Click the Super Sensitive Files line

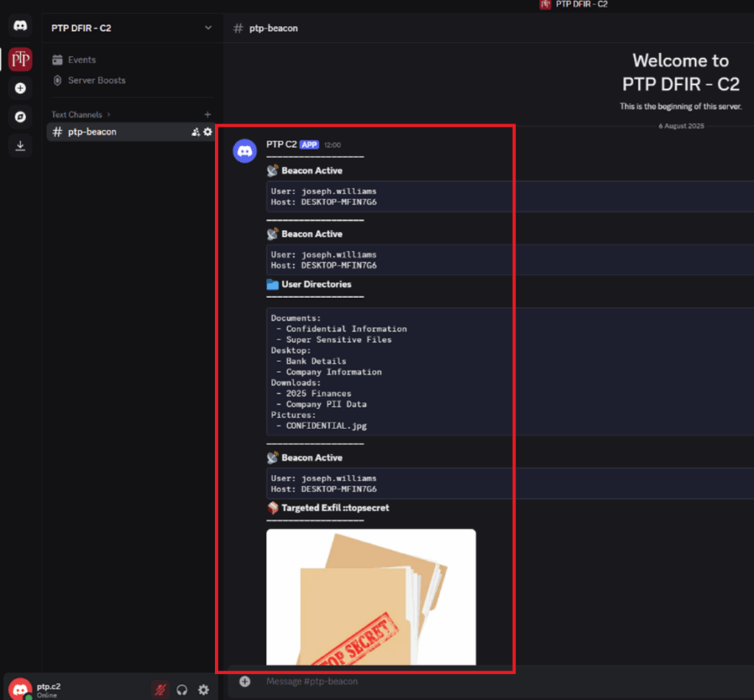point(339,339)
